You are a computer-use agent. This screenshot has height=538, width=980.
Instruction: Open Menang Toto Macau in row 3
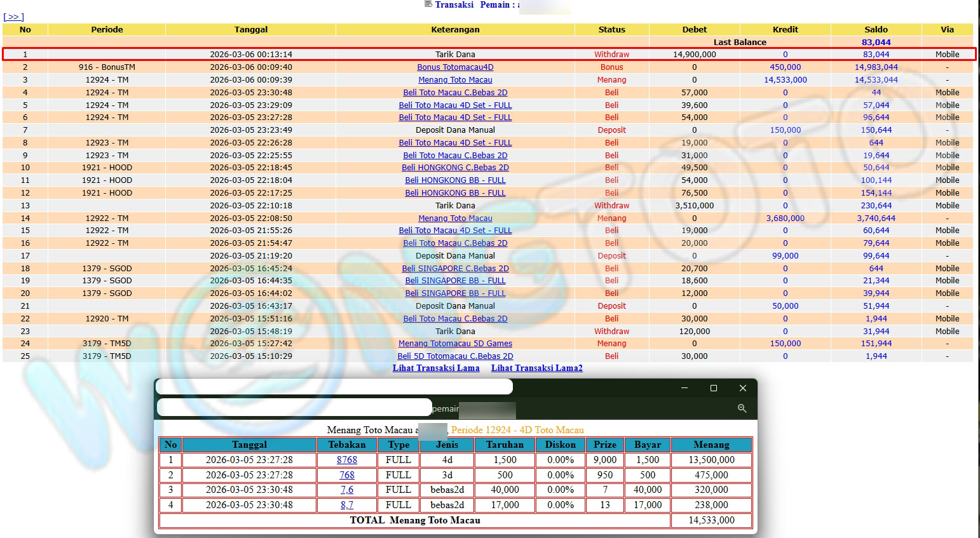(455, 80)
